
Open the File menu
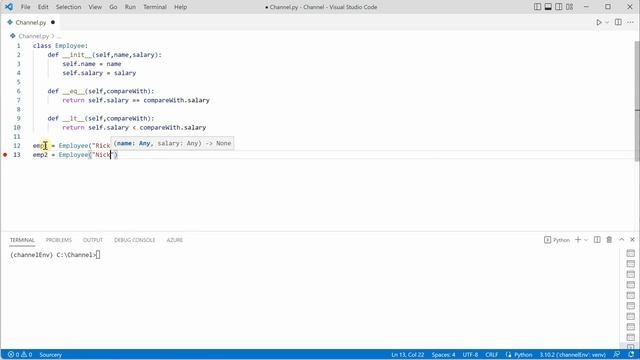(x=25, y=7)
